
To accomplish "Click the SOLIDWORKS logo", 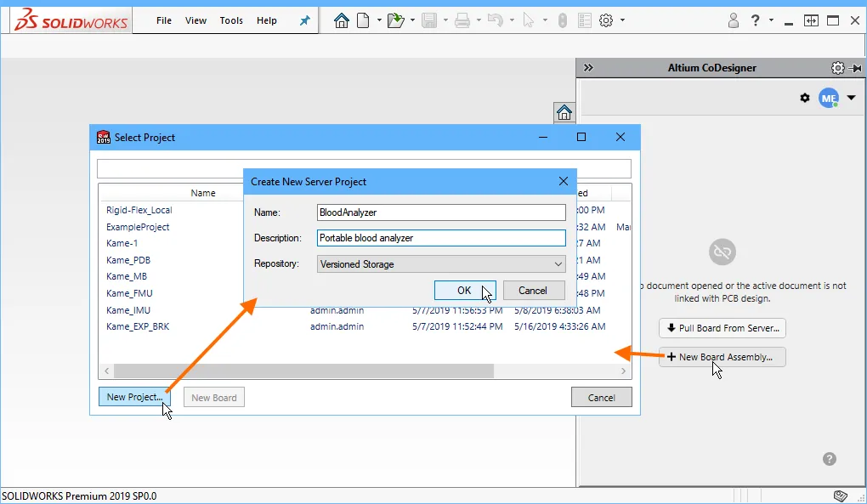I will click(x=71, y=20).
